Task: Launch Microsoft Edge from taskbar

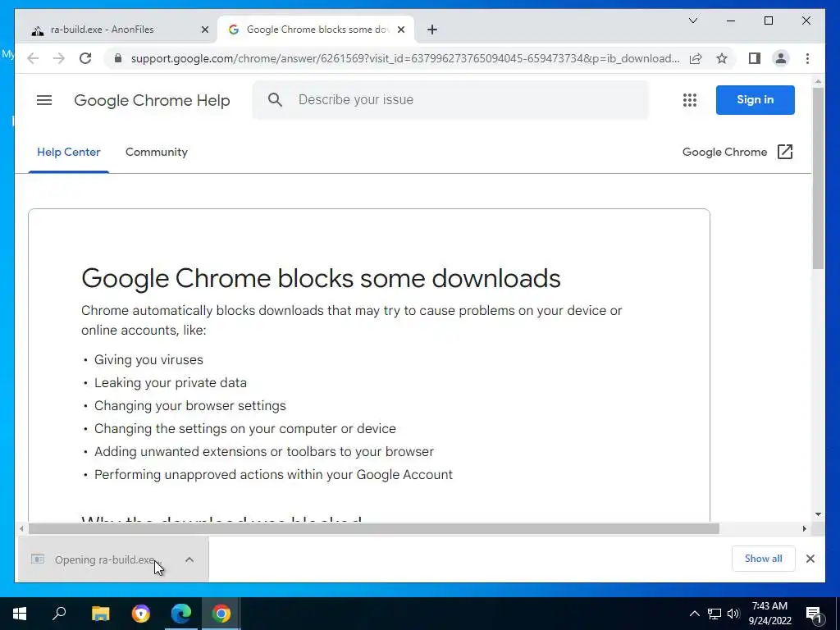Action: coord(181,614)
